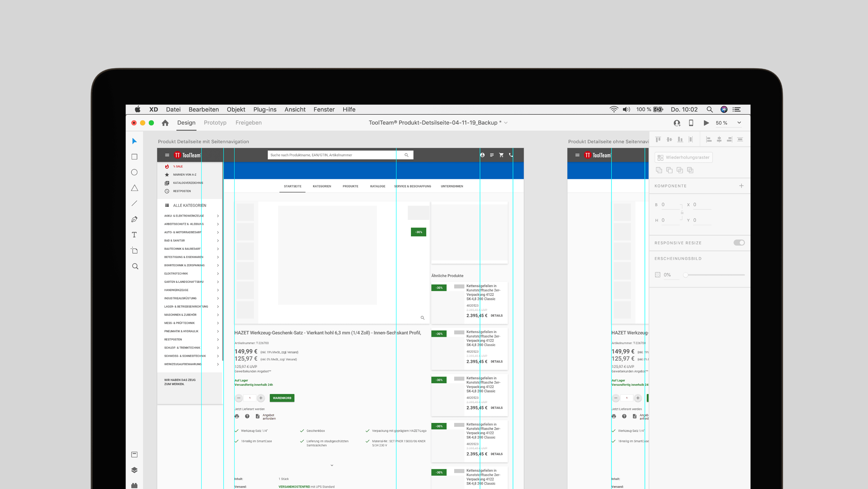The image size is (868, 489).
Task: Open the Layers panel icon
Action: [x=134, y=470]
